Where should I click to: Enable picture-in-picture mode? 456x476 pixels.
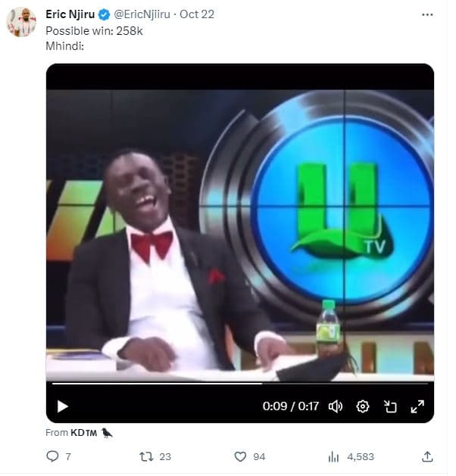click(390, 406)
